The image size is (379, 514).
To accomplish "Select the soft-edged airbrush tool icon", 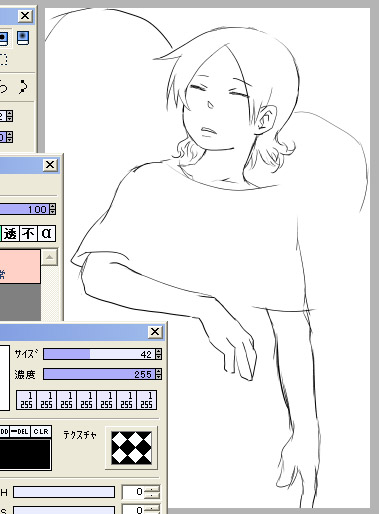I will pyautogui.click(x=23, y=38).
